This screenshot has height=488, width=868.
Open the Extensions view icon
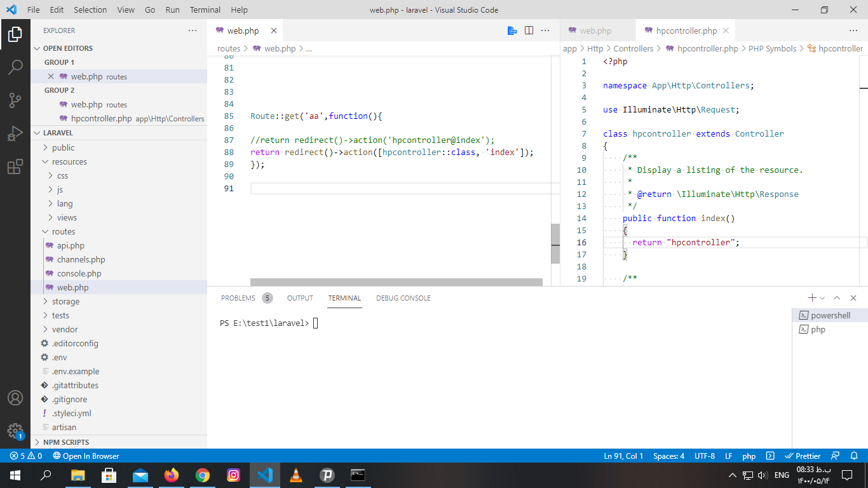point(15,167)
